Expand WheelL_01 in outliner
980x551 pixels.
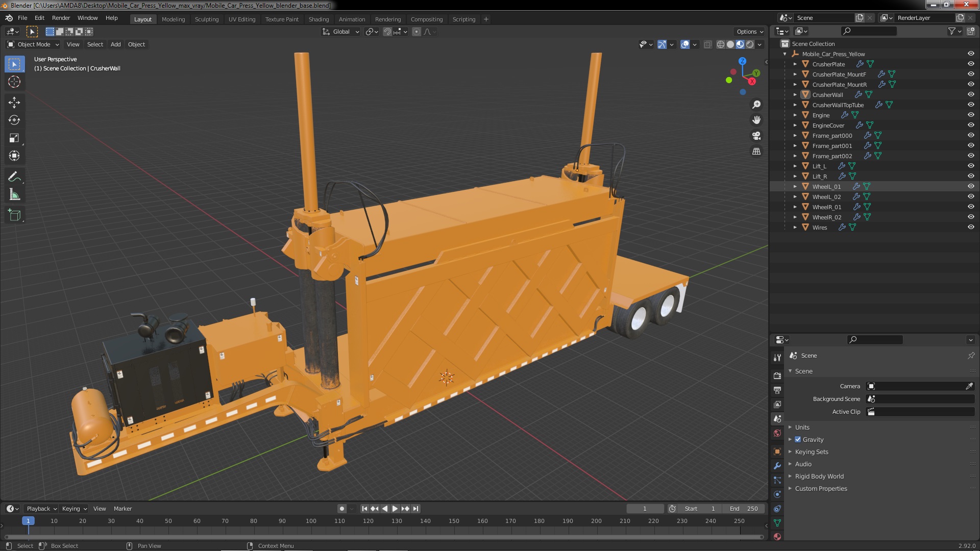[795, 187]
